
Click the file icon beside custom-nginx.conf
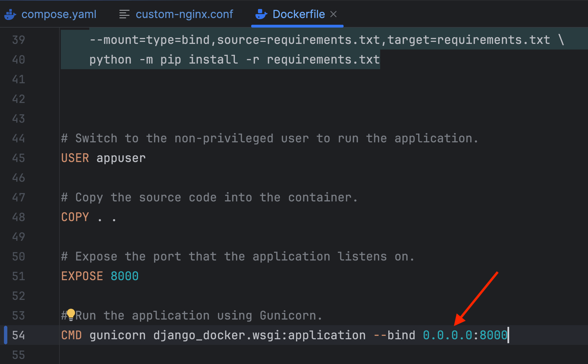click(x=124, y=14)
